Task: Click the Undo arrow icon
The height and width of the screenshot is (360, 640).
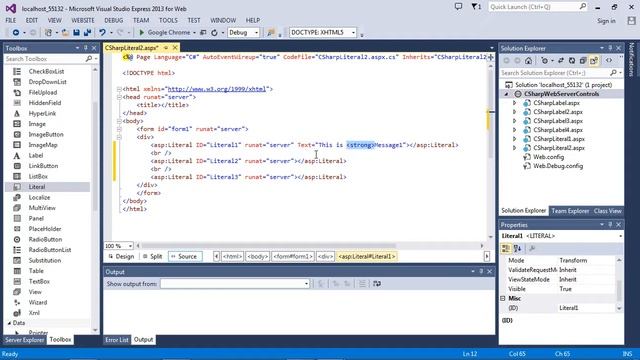Action: (x=102, y=32)
